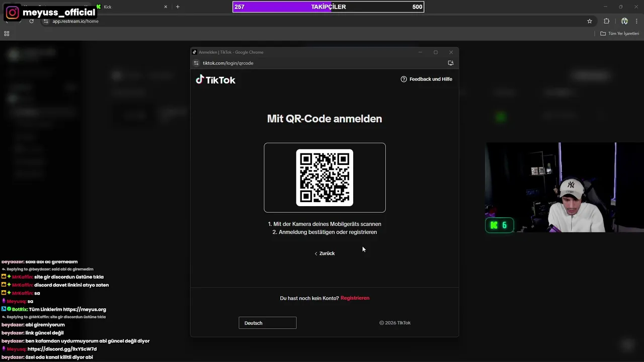Screen dimensions: 644x362
Task: Reload the main Chrome page
Action: coord(31,21)
